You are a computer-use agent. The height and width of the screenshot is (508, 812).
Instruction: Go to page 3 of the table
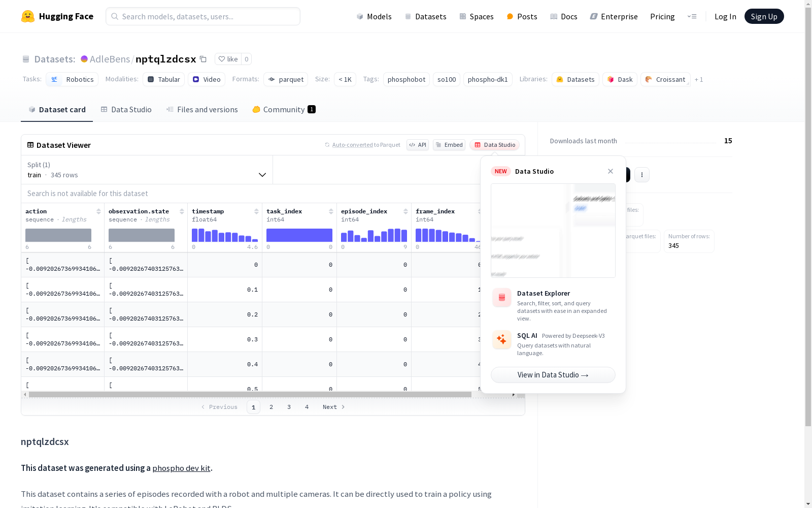point(289,407)
